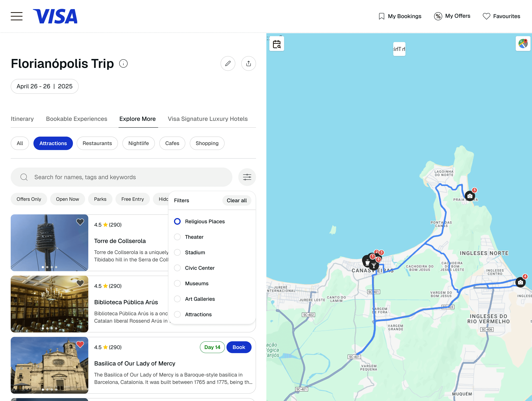The width and height of the screenshot is (532, 401).
Task: Select the Restaurants category chip
Action: tap(97, 143)
